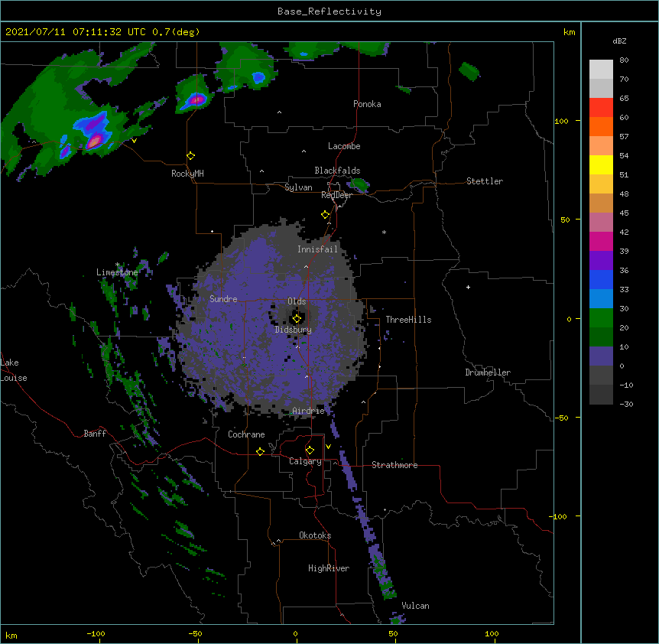The width and height of the screenshot is (659, 644).
Task: Pick the red 60–65 dBZ legend swatch
Action: (601, 108)
